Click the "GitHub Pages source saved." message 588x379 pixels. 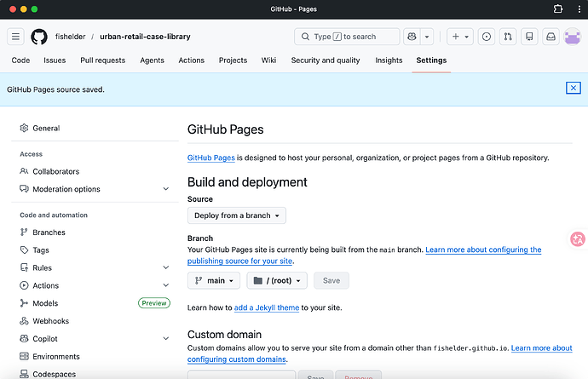[x=56, y=89]
